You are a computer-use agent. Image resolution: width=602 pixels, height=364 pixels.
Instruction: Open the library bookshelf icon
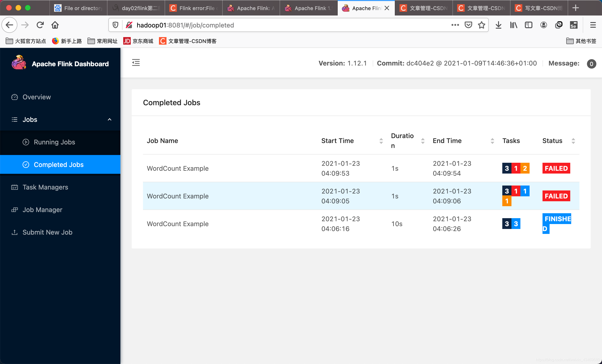pyautogui.click(x=514, y=25)
